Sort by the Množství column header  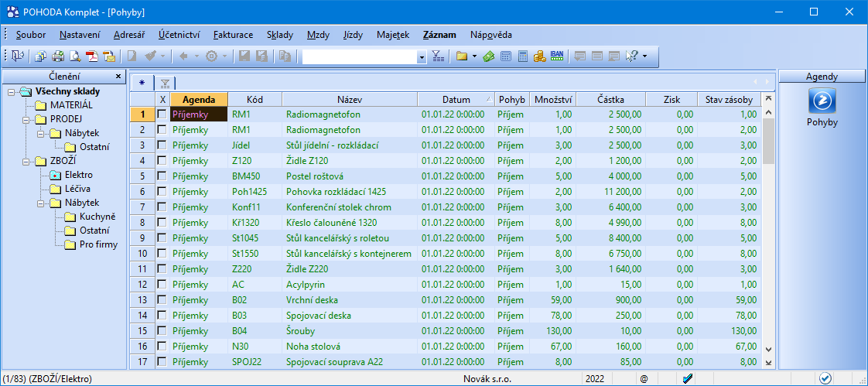[552, 100]
